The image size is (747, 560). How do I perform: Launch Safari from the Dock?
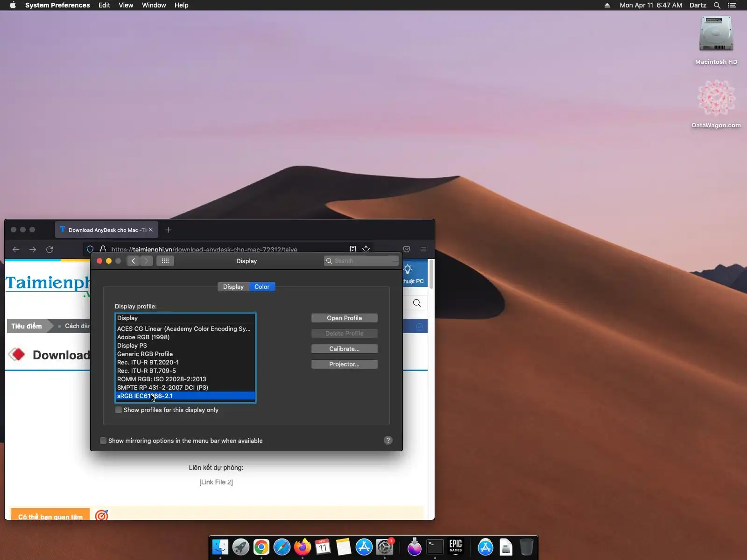click(x=282, y=547)
